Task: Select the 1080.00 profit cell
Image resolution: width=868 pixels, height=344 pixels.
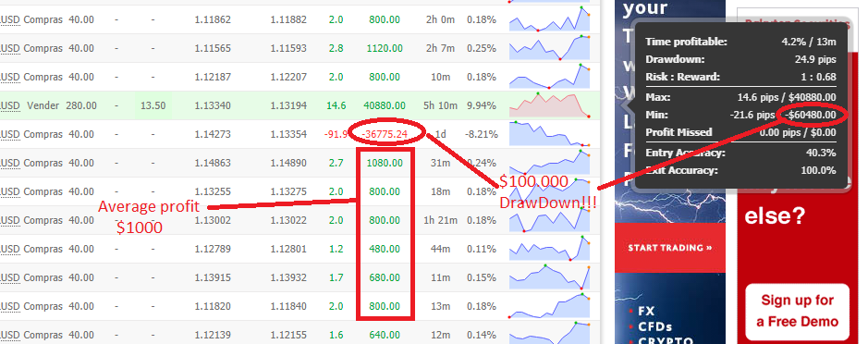Action: click(385, 163)
